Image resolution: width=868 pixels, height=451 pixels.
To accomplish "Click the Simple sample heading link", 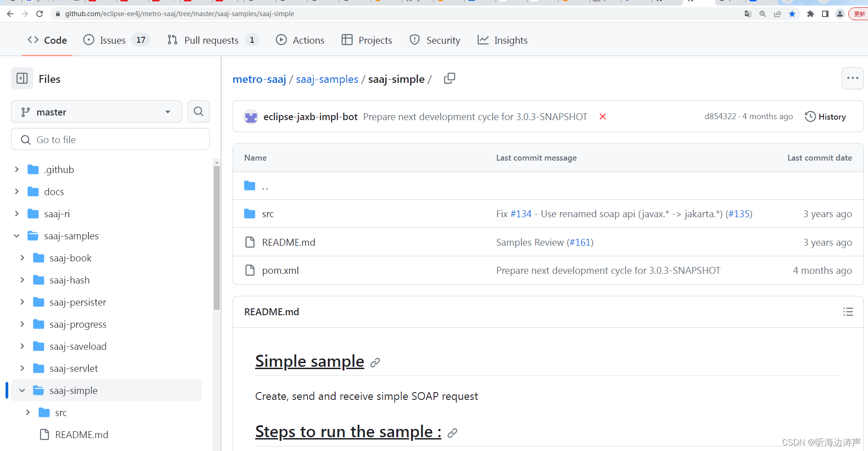I will tap(309, 362).
